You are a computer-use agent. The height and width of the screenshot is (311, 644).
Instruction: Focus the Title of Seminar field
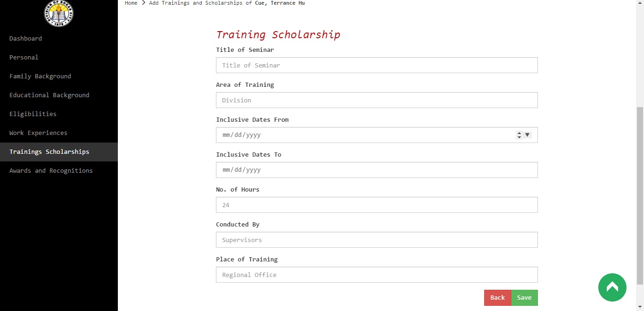376,65
